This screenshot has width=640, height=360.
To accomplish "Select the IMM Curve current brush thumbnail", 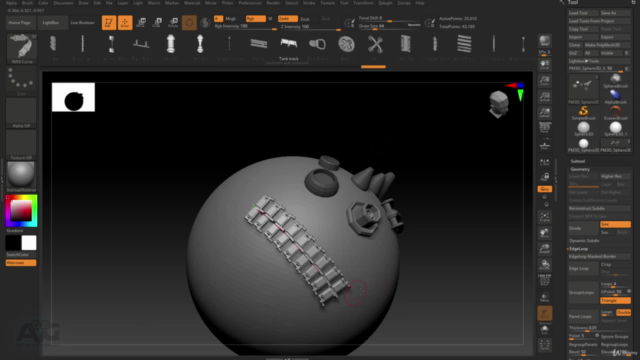I will pyautogui.click(x=21, y=49).
